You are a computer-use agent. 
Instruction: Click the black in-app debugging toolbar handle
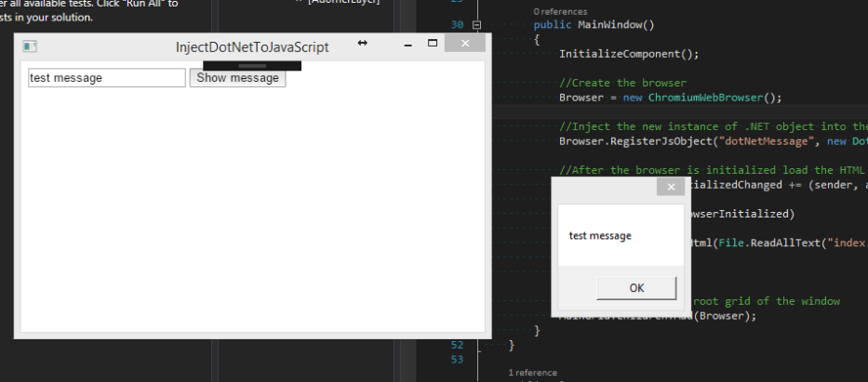tap(252, 66)
